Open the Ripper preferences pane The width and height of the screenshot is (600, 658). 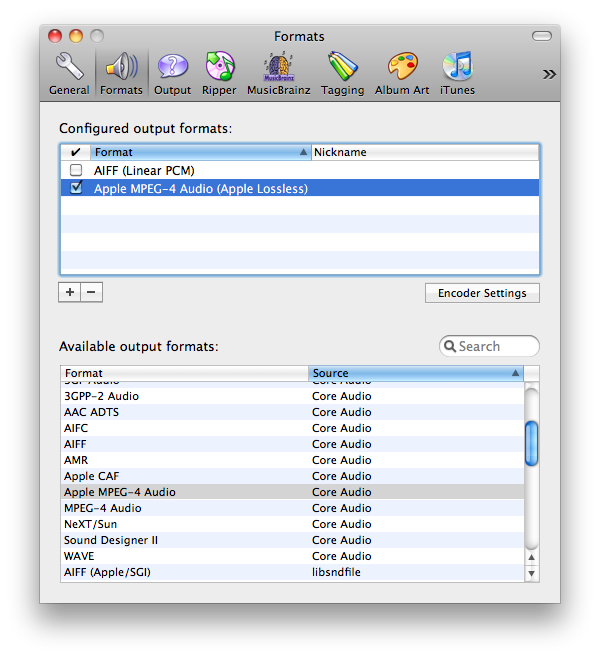click(219, 73)
